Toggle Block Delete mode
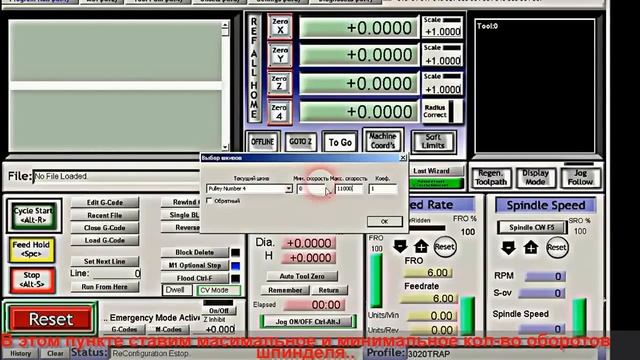Screen dimensions: 640x360 [194, 253]
